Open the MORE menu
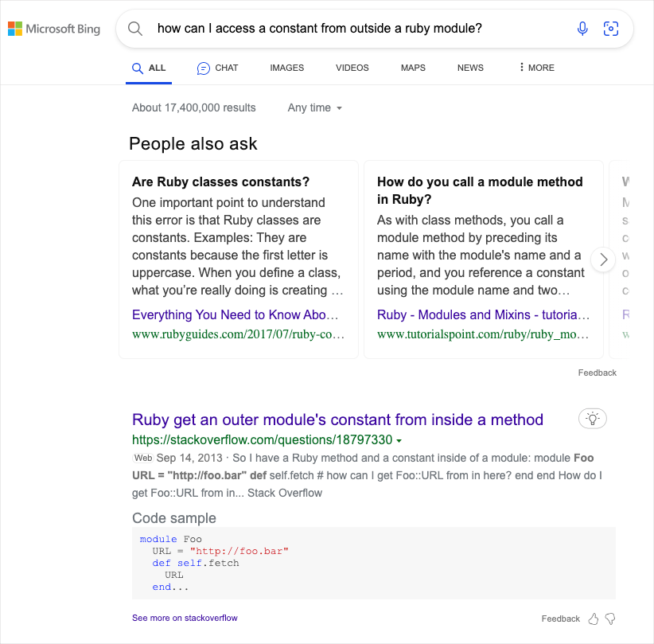This screenshot has height=644, width=654. tap(536, 68)
